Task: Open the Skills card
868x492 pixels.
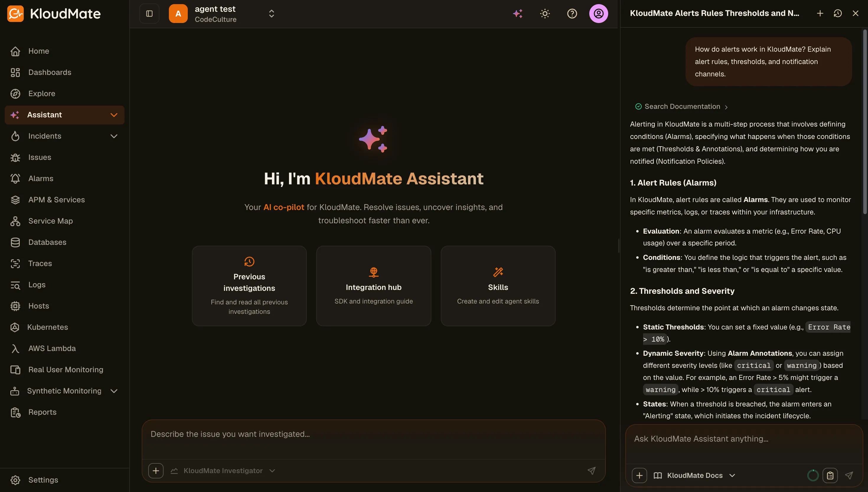Action: point(498,286)
